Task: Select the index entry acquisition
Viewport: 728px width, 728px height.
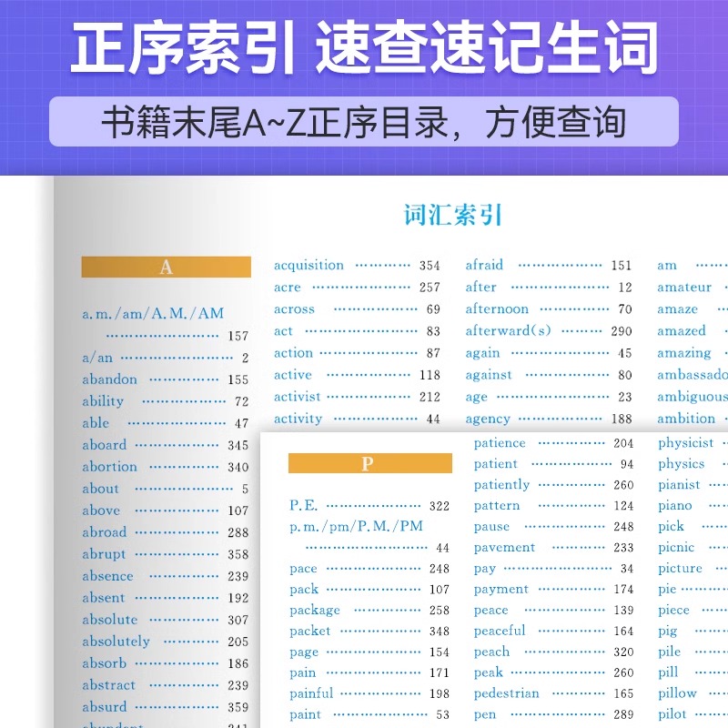Action: (308, 265)
